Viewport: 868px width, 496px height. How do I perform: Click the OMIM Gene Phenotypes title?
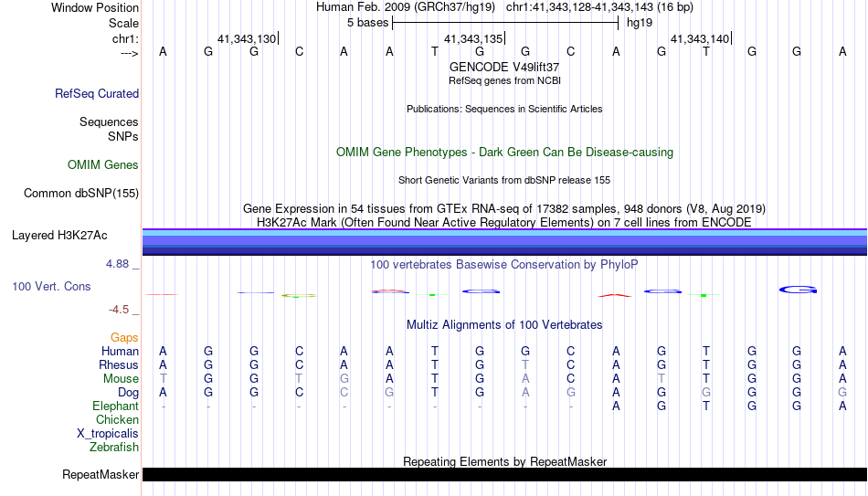504,153
